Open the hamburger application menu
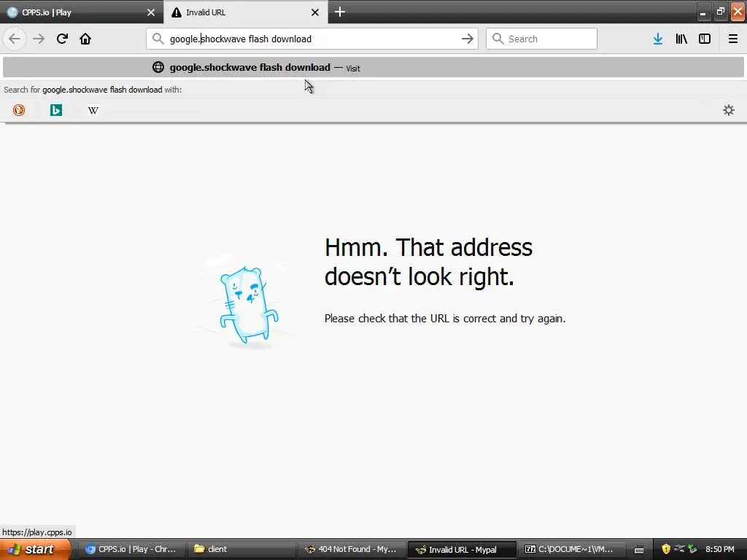This screenshot has width=747, height=560. pos(733,39)
